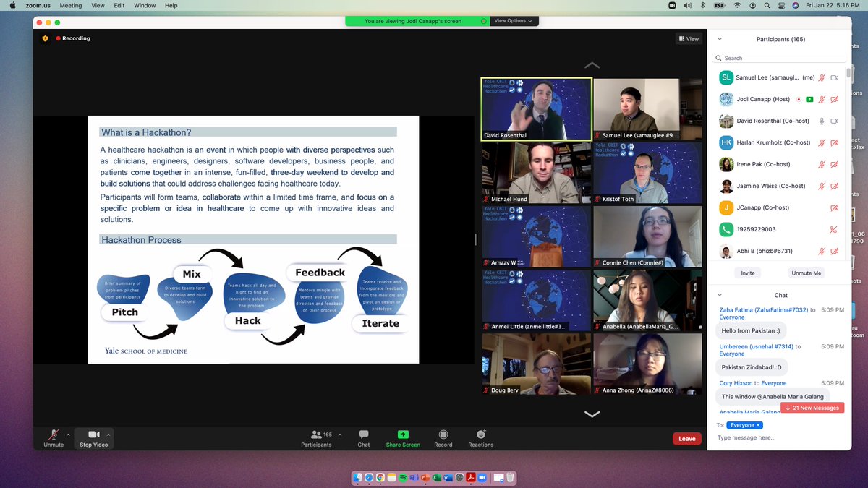The width and height of the screenshot is (868, 488).
Task: Open Safari from the Dock
Action: (369, 478)
